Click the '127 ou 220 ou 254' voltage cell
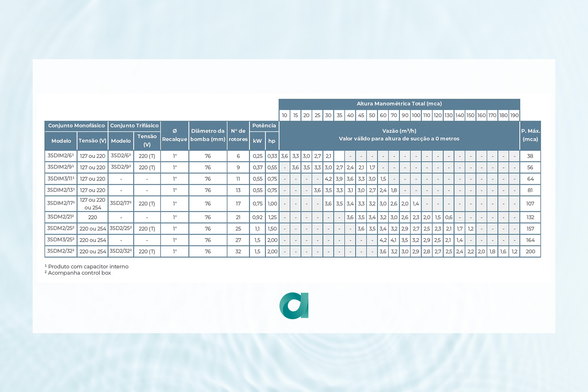Screen dimensions: 588x392 [92, 204]
